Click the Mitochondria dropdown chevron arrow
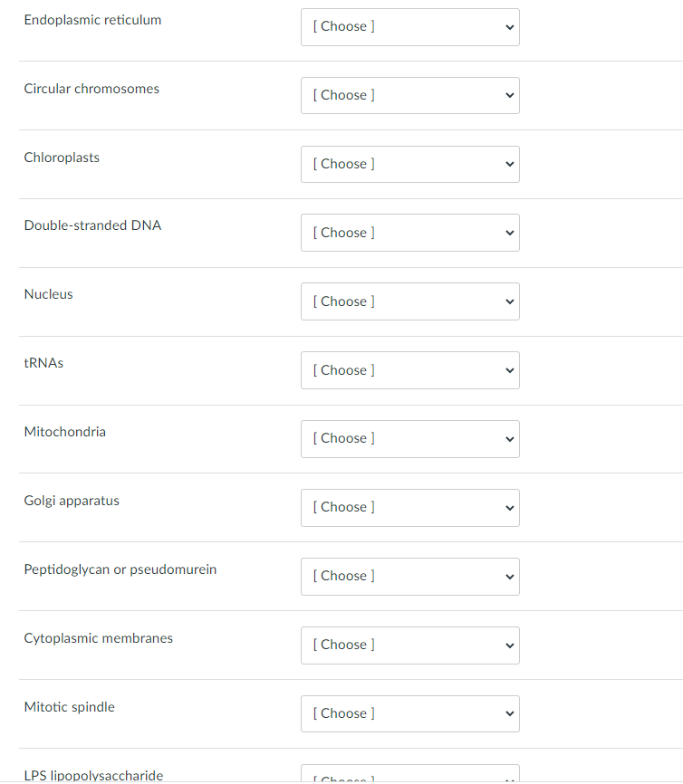Screen dimensions: 683x784 509,438
